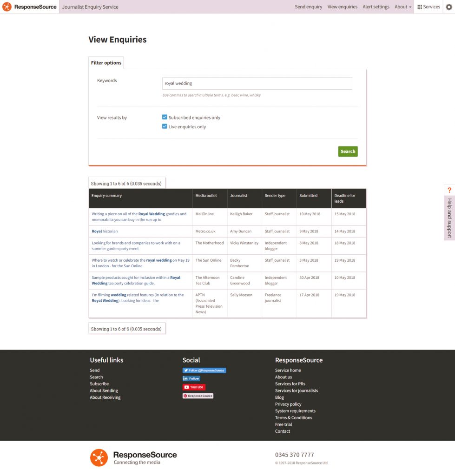Open the About us footer link
Image resolution: width=455 pixels, height=476 pixels.
(284, 377)
